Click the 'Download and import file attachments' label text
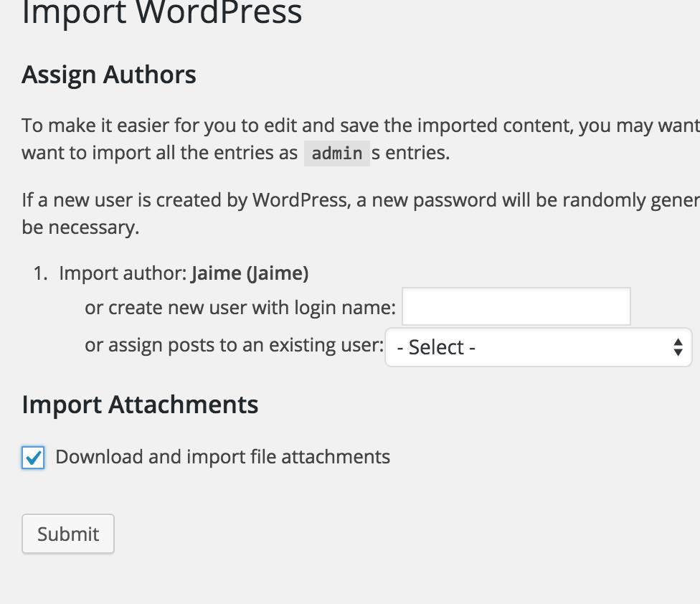 point(222,457)
